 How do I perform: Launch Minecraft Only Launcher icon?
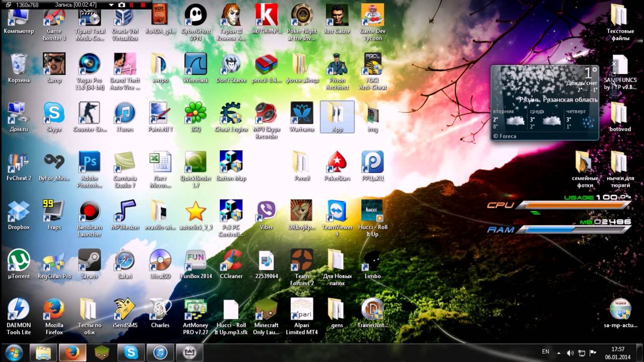pos(266,317)
